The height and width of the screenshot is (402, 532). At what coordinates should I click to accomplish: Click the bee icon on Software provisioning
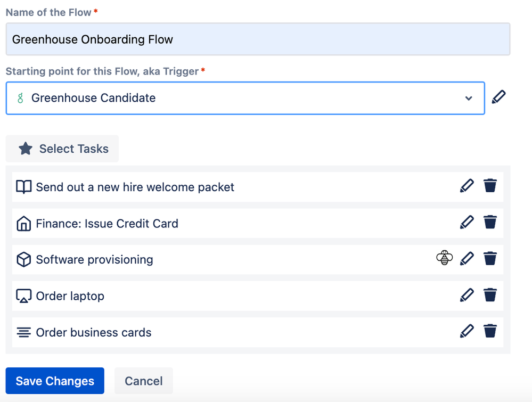(x=444, y=259)
